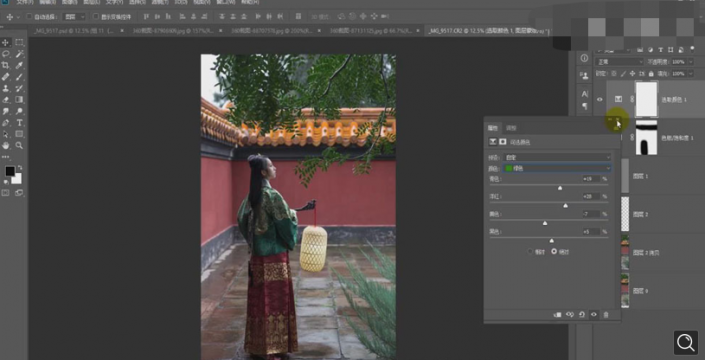Open the Preset dropdown in Properties
This screenshot has height=360, width=705.
tap(557, 157)
